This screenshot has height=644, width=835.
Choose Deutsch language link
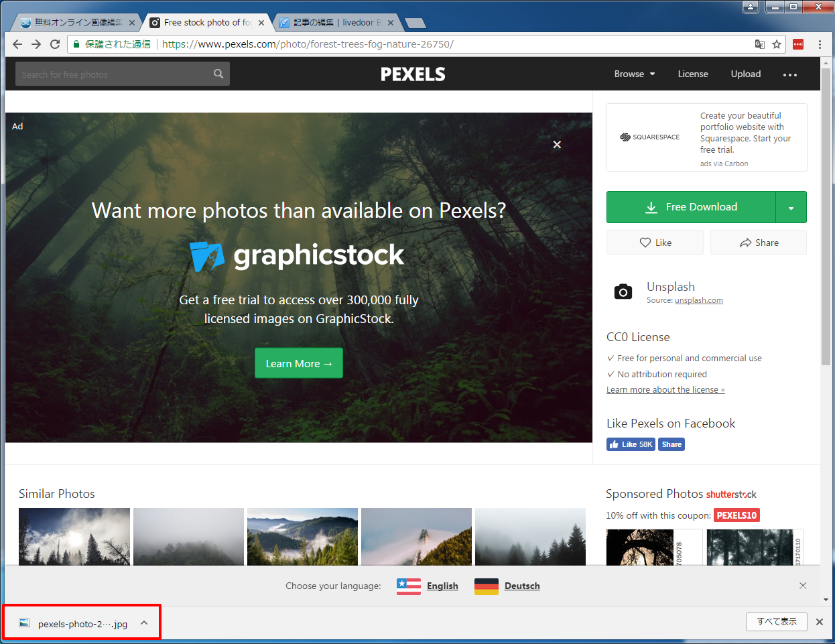click(x=522, y=586)
